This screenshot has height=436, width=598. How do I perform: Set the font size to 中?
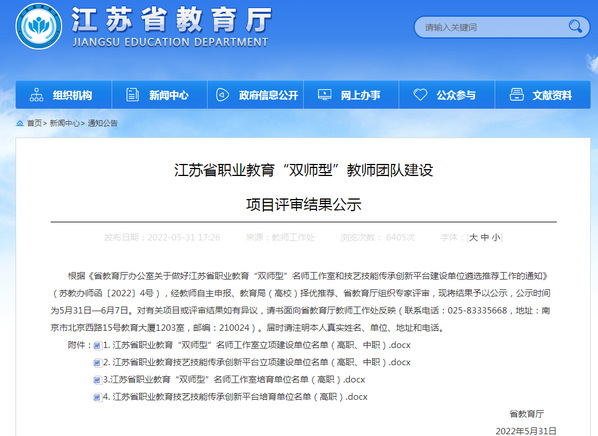pos(485,238)
